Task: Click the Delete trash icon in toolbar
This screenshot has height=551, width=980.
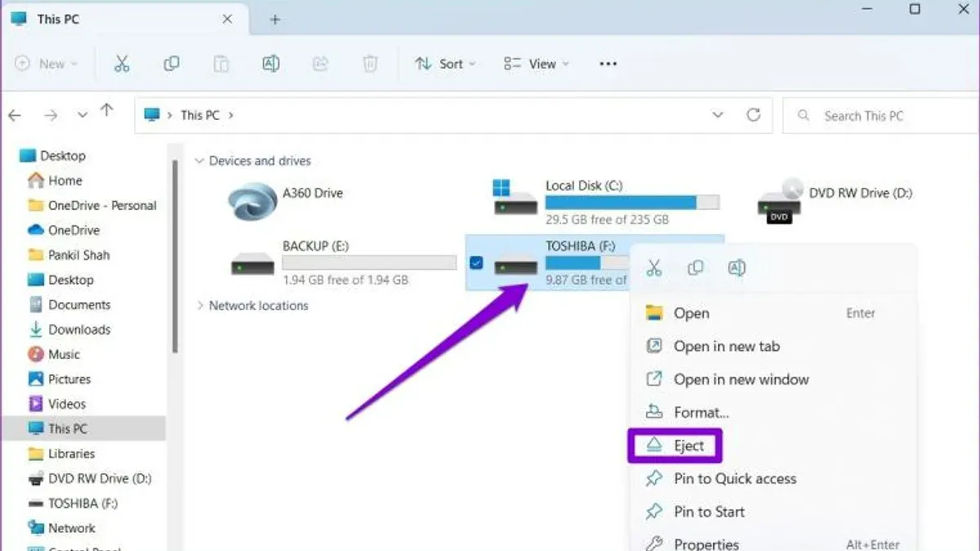Action: [x=370, y=64]
